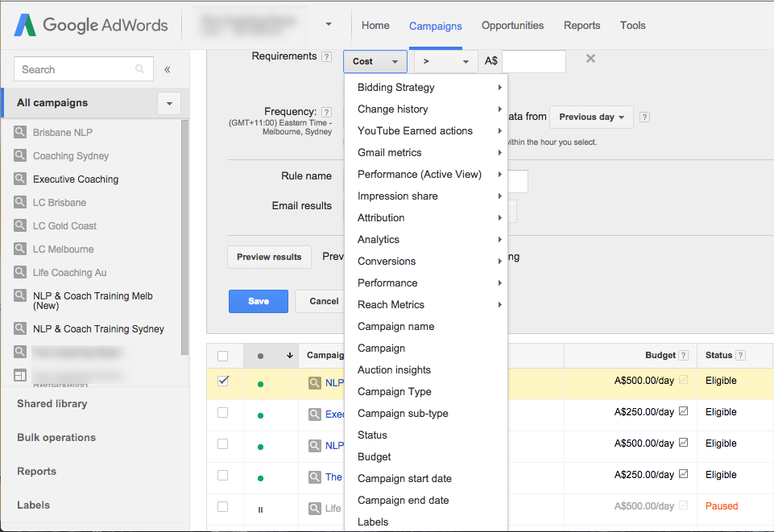774x532 pixels.
Task: Expand the YouTube Earned actions submenu
Action: tap(426, 130)
